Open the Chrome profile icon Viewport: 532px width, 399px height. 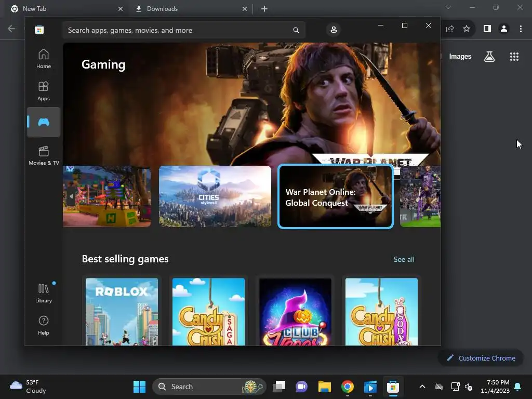504,29
